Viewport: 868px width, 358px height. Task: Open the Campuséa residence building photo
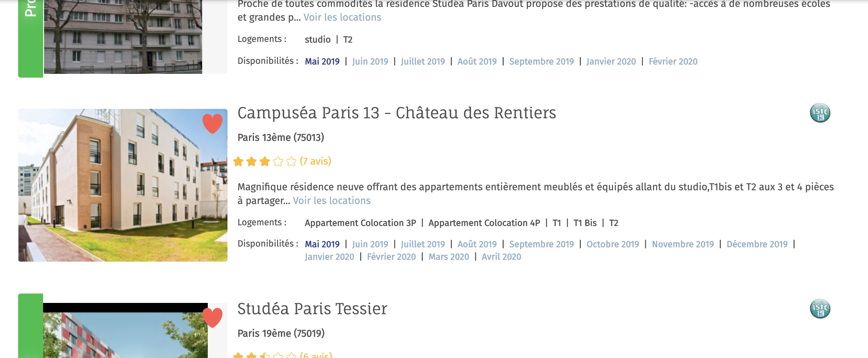[x=123, y=185]
